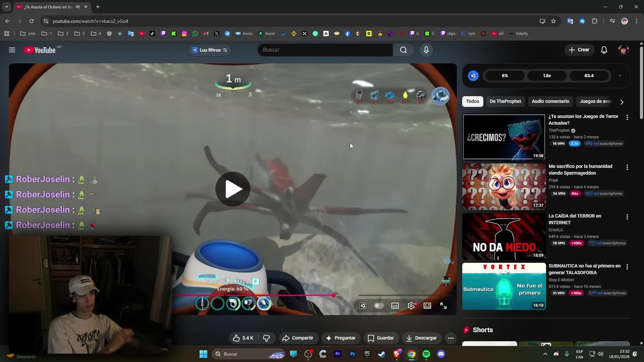The height and width of the screenshot is (362, 644).
Task: Expand the IQ stats panel chevron
Action: point(620,76)
